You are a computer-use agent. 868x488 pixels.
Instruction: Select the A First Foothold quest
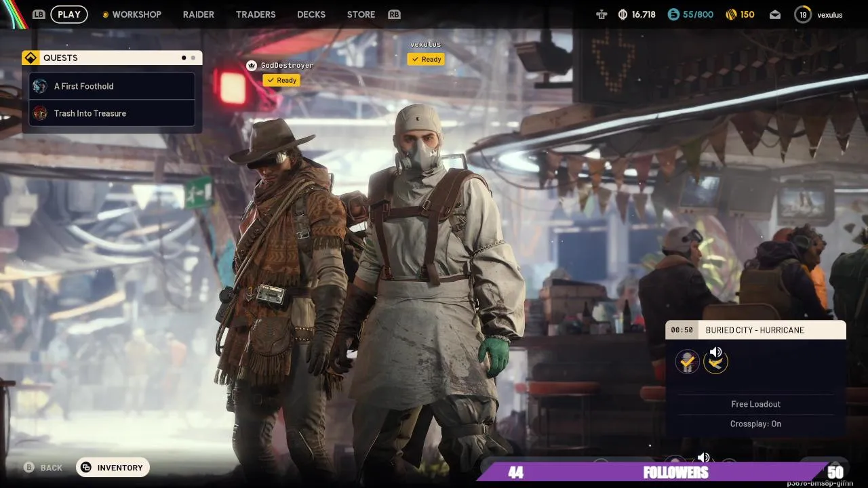coord(112,86)
